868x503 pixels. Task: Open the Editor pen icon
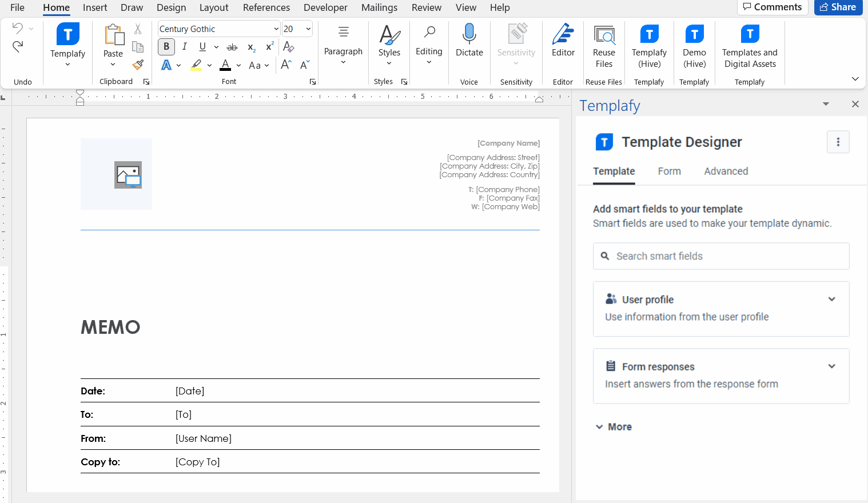click(563, 34)
